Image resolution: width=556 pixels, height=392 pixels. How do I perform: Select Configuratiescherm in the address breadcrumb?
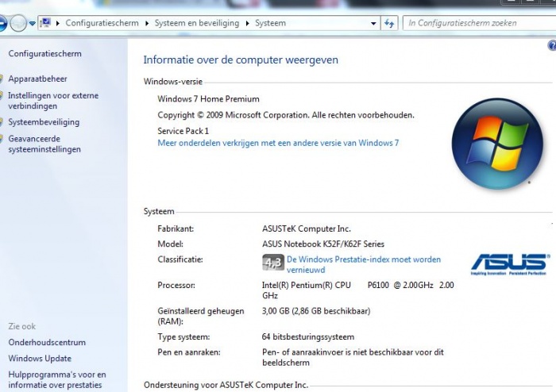click(102, 23)
